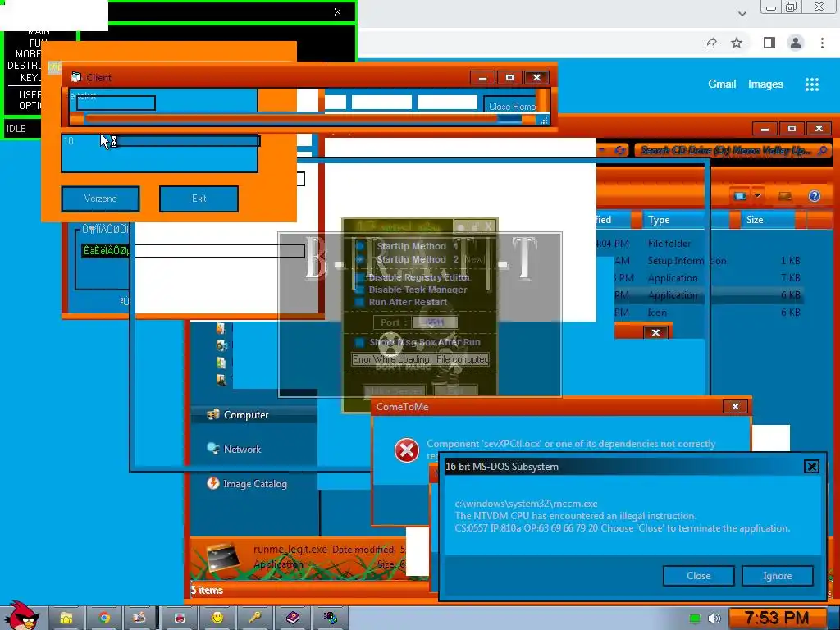Click Explorer's blue help question icon
The image size is (840, 630).
click(815, 196)
